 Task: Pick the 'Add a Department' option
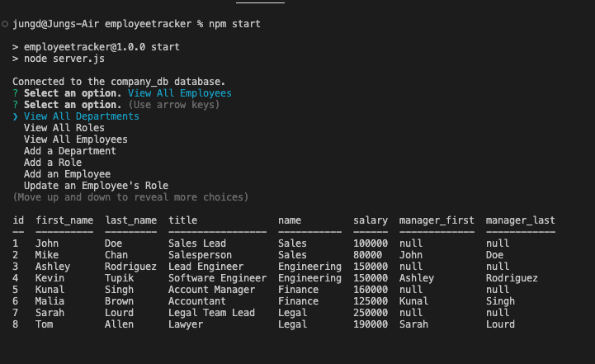click(x=70, y=151)
